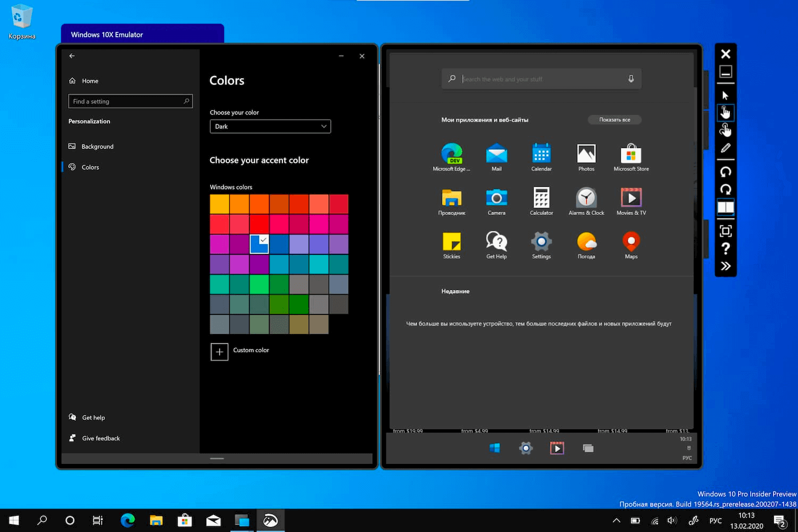798x532 pixels.
Task: Select the mouse pointer tool
Action: click(x=726, y=95)
